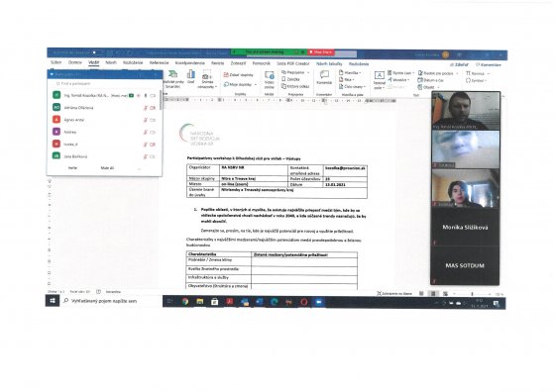Switch to the Domov ribbon tab
The image size is (555, 392).
tap(74, 62)
